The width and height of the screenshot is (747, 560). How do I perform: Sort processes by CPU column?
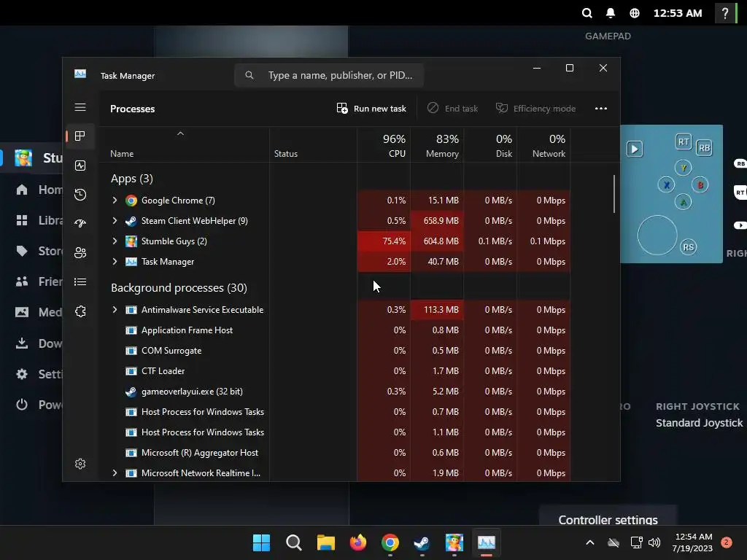pyautogui.click(x=384, y=145)
